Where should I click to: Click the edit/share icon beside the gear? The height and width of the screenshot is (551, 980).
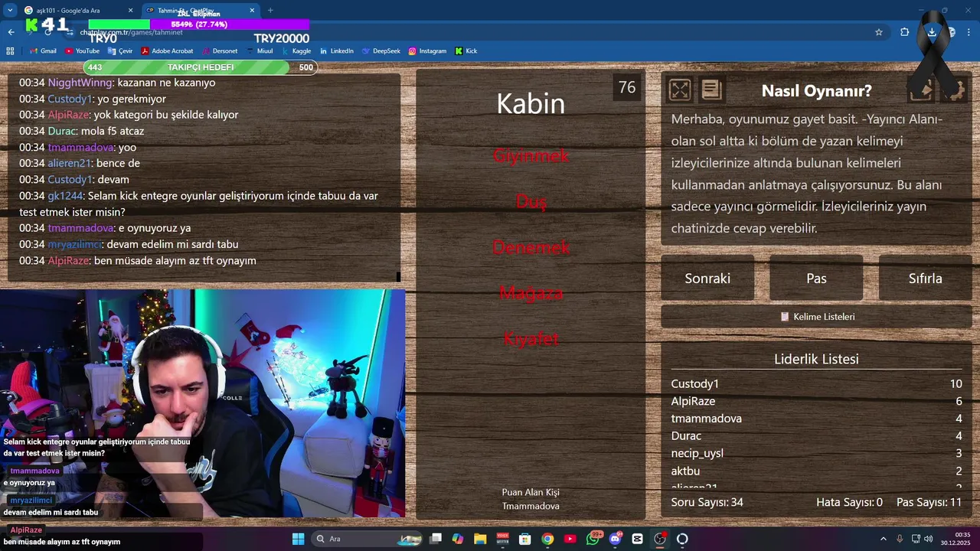(922, 90)
